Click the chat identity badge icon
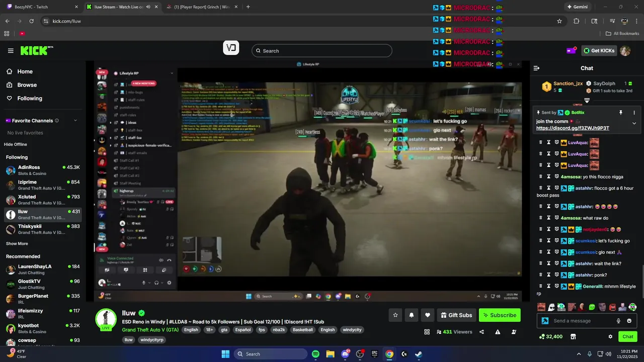Image resolution: width=644 pixels, height=362 pixels. [545, 321]
